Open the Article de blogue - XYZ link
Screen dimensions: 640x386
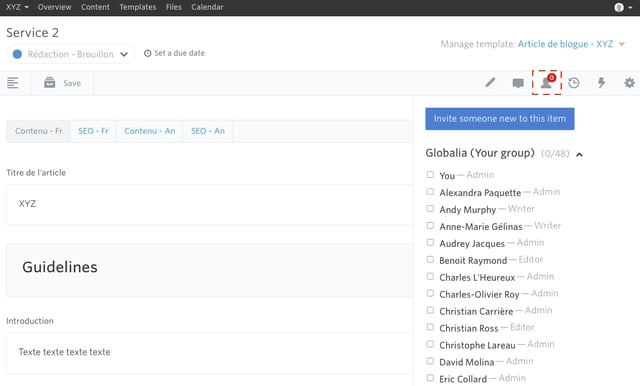[x=565, y=44]
